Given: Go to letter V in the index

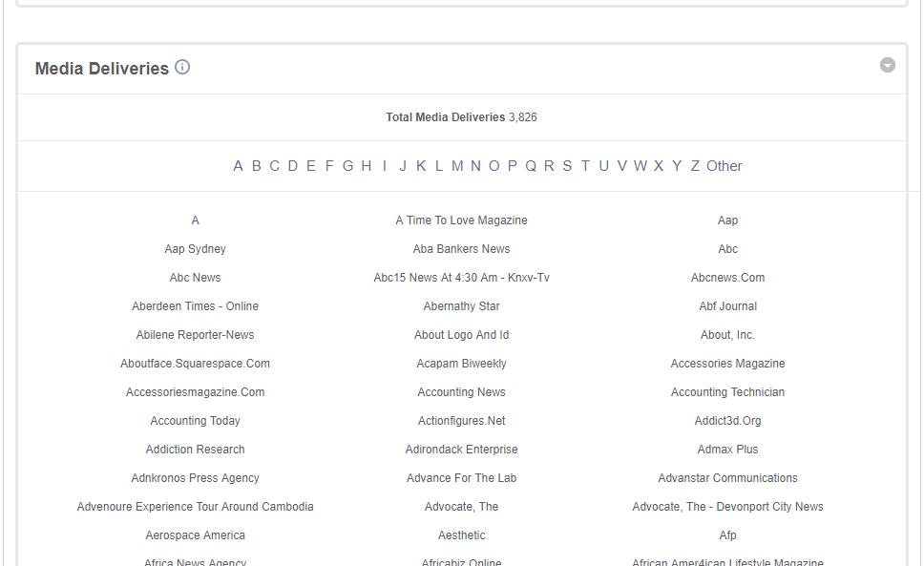Looking at the screenshot, I should (622, 166).
